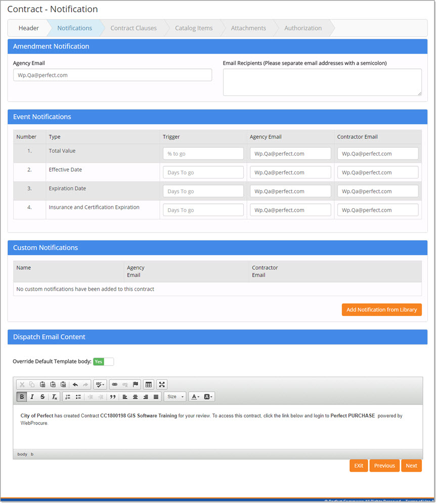This screenshot has width=437, height=504.
Task: Click the anchor flag icon
Action: tap(135, 384)
